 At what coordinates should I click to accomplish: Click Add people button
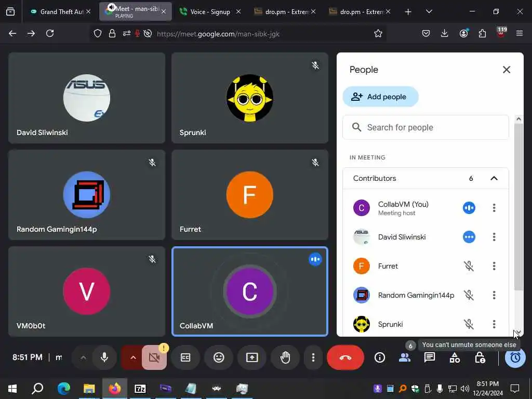[380, 97]
